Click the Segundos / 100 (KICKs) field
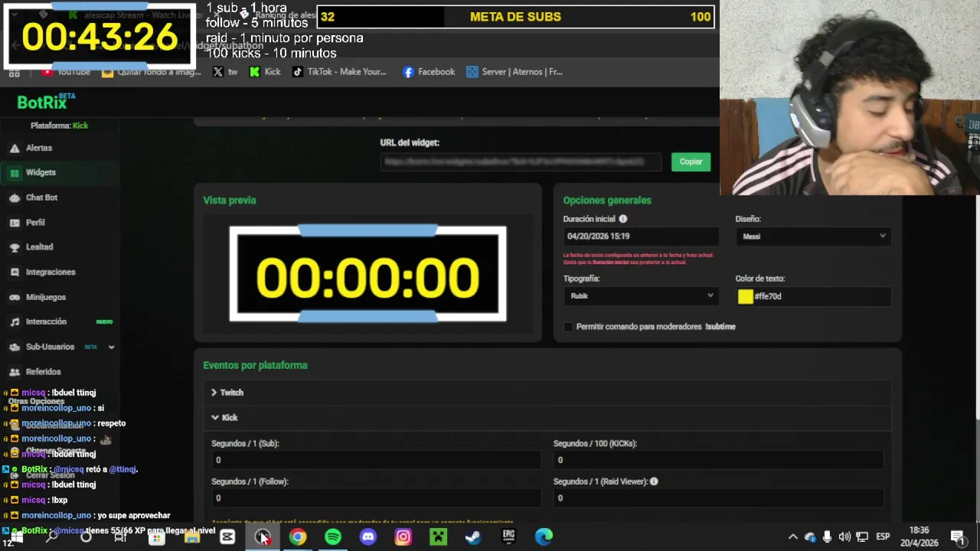The height and width of the screenshot is (551, 980). click(718, 460)
